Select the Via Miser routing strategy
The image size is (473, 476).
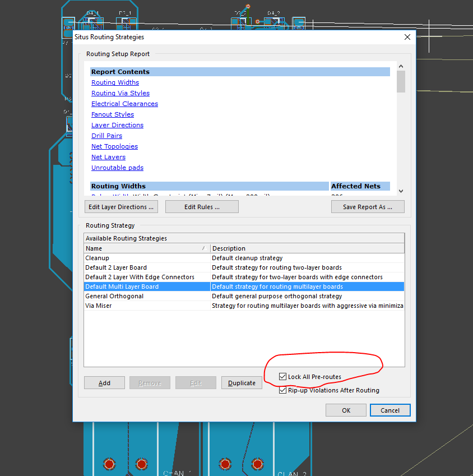[x=98, y=306]
